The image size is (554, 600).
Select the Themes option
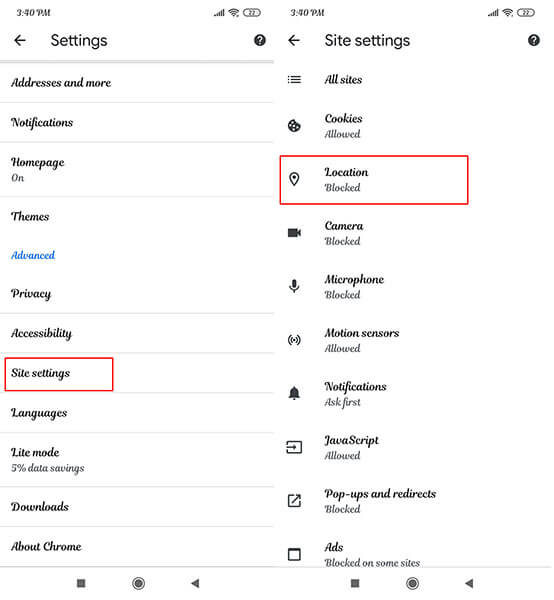point(137,217)
